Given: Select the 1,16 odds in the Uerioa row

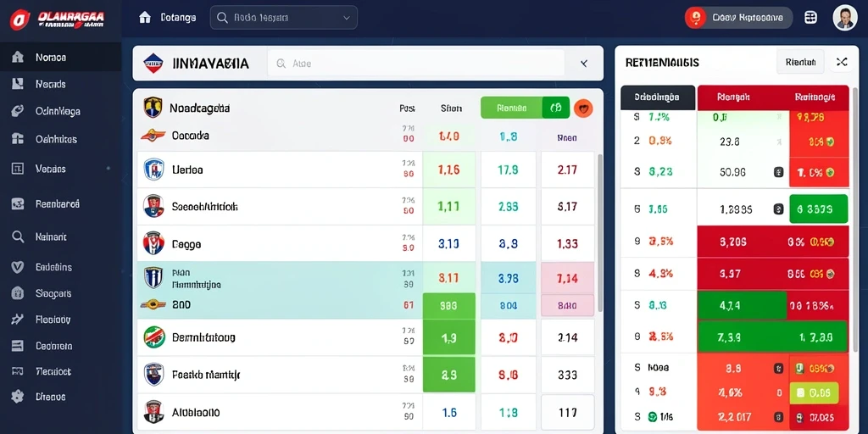Looking at the screenshot, I should tap(449, 170).
